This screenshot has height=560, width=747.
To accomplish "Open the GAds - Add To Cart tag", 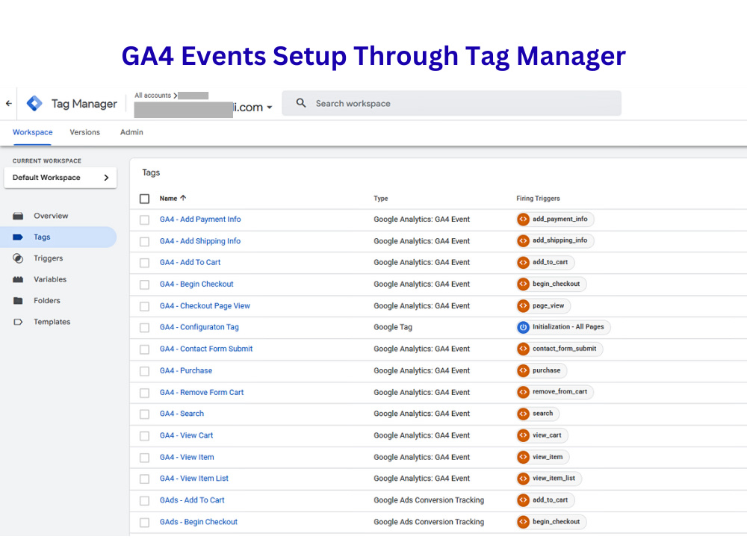I will coord(191,500).
